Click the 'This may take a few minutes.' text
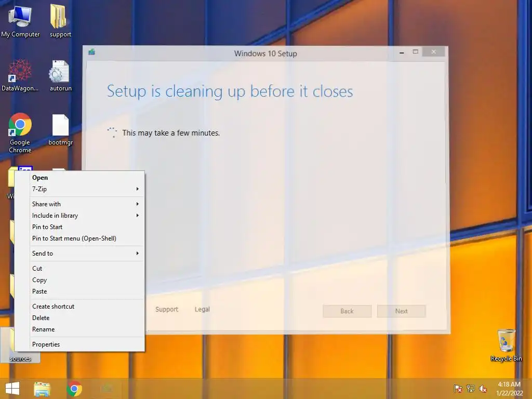532x399 pixels. pos(171,133)
